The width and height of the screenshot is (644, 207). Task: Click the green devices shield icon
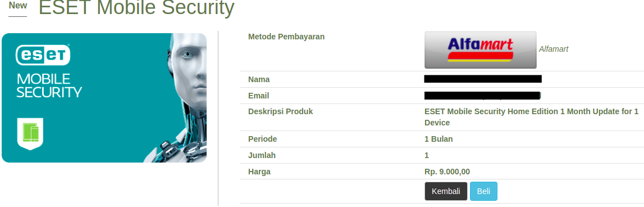[x=30, y=134]
